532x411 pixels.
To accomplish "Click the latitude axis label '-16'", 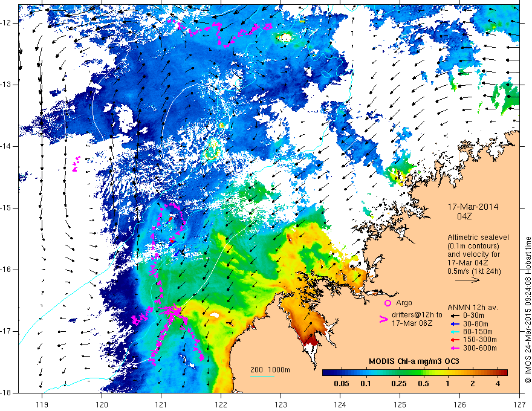I will (x=7, y=270).
